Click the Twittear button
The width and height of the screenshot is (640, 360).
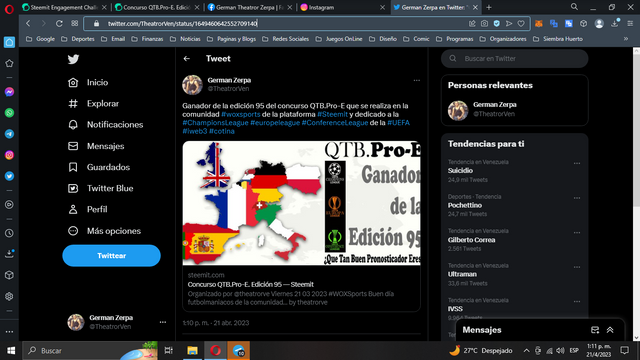click(x=111, y=256)
